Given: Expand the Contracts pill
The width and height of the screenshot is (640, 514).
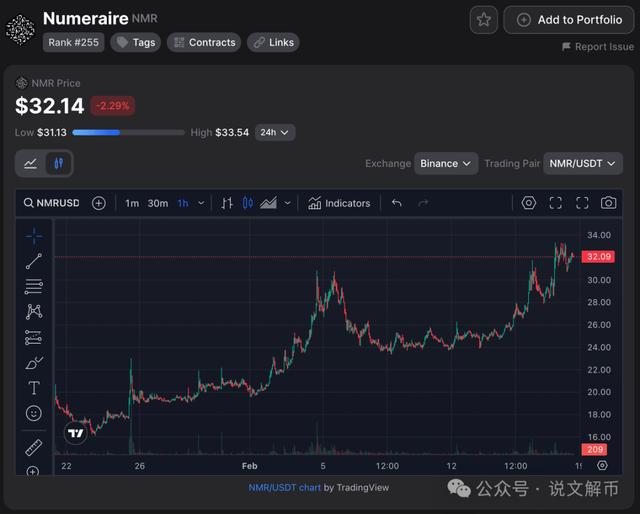Looking at the screenshot, I should point(204,42).
